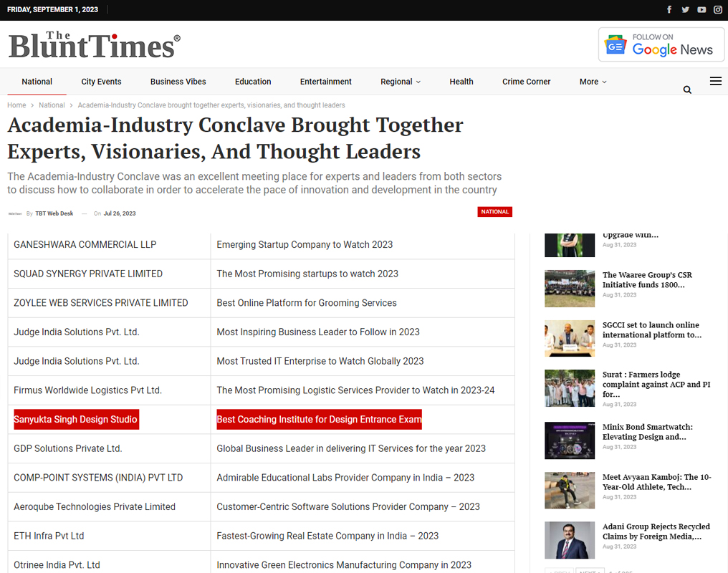
Task: Open the Facebook social icon
Action: [669, 10]
